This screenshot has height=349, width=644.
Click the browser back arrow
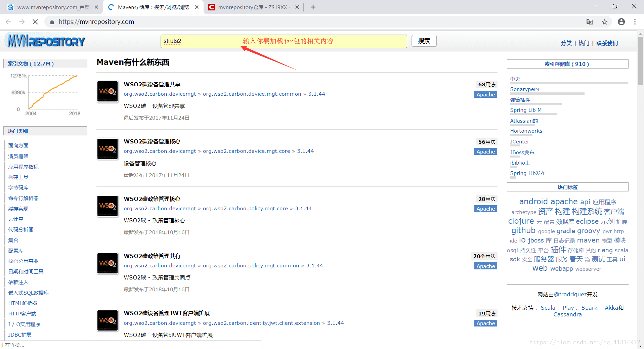8,22
